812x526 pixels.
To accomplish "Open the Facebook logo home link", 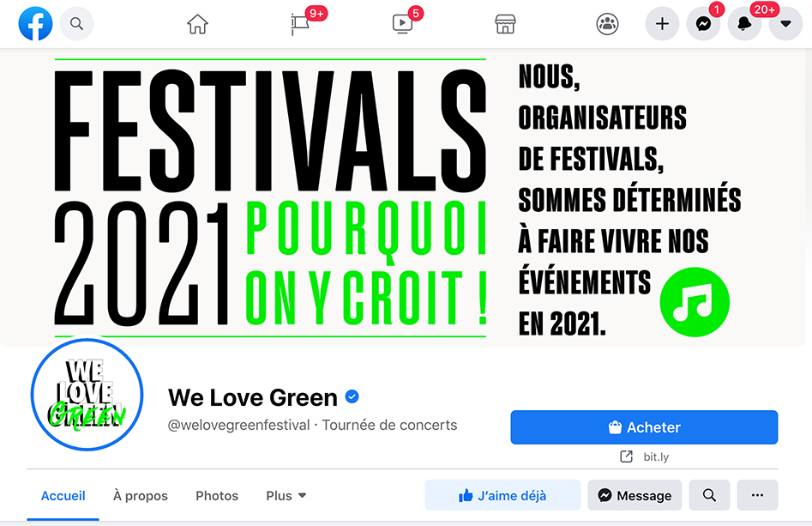I will click(35, 24).
